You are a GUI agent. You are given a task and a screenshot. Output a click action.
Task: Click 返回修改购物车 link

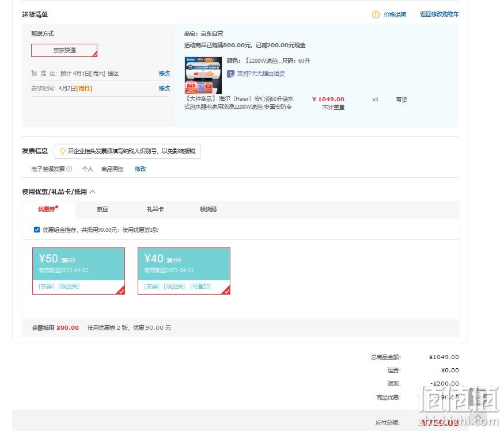pyautogui.click(x=439, y=14)
